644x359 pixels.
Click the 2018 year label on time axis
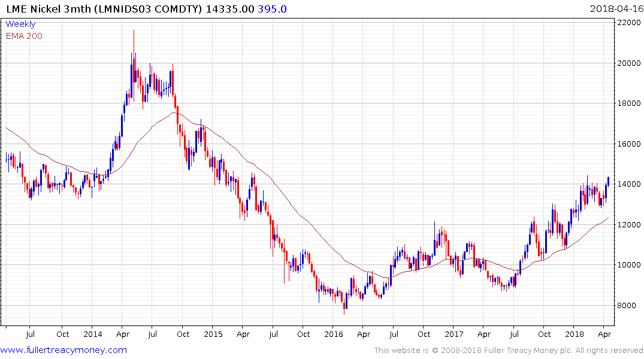click(x=574, y=334)
